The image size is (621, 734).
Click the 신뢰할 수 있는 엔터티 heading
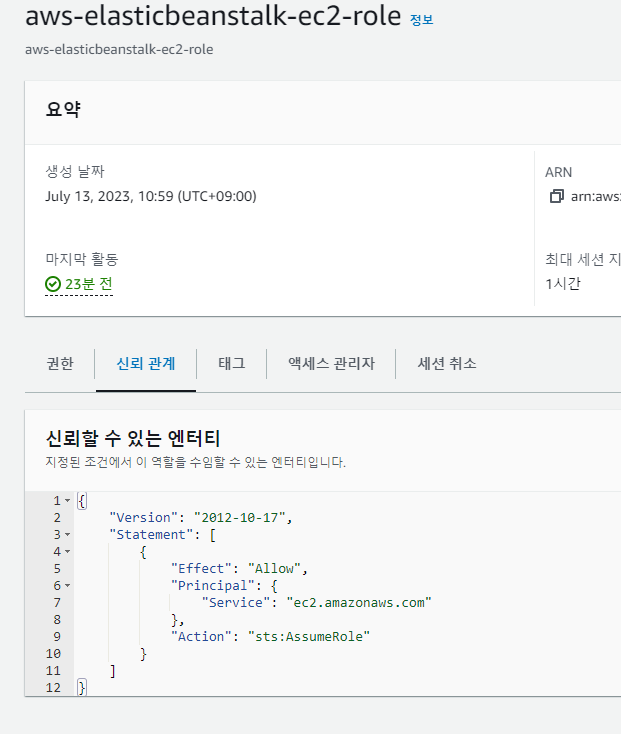pyautogui.click(x=133, y=439)
